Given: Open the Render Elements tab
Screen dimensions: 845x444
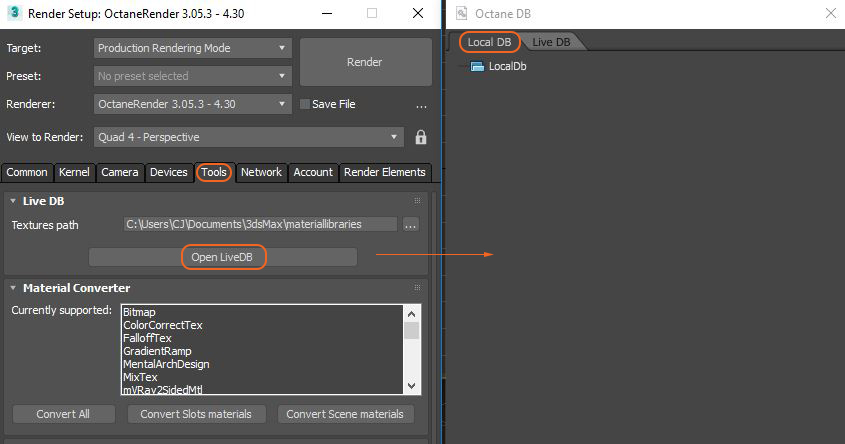Looking at the screenshot, I should pyautogui.click(x=385, y=172).
